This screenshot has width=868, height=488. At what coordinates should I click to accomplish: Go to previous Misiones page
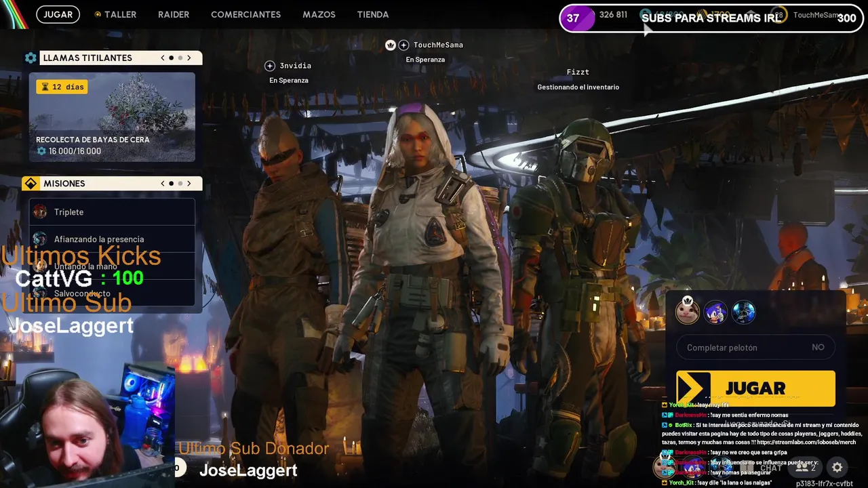tap(163, 183)
